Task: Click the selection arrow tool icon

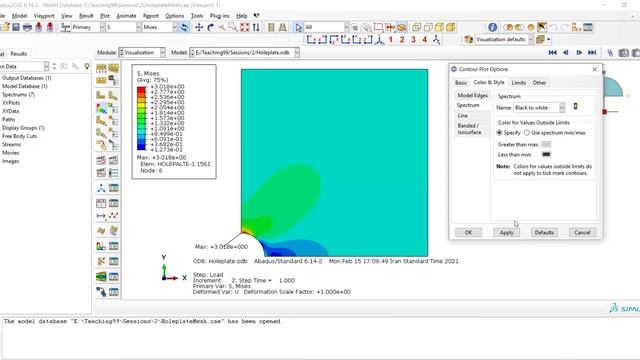Action: coord(298,27)
